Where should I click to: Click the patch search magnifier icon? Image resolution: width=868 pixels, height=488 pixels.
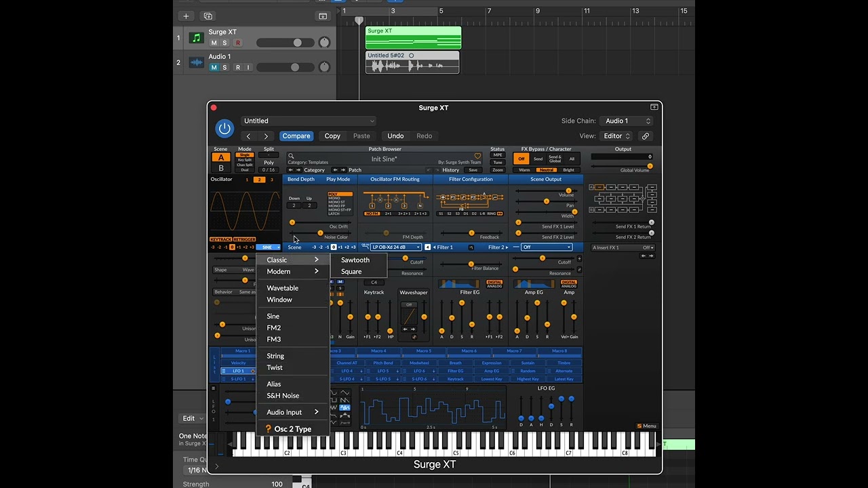pos(291,156)
